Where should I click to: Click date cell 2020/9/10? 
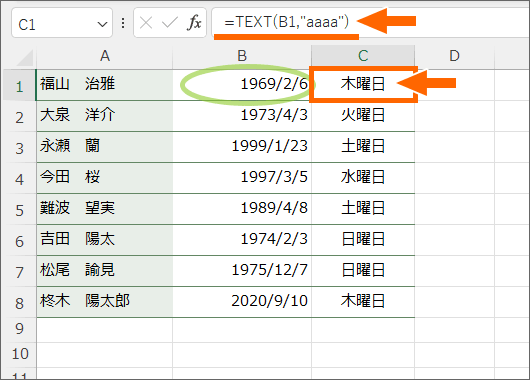[x=242, y=302]
